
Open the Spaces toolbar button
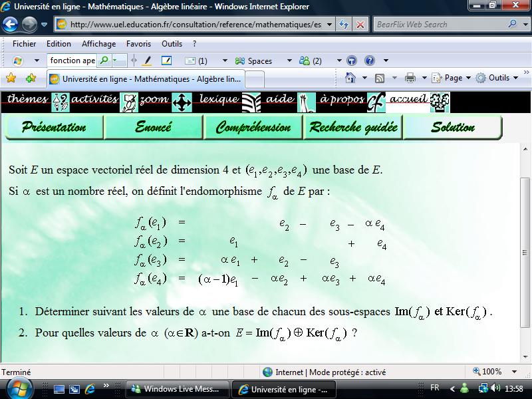(253, 61)
